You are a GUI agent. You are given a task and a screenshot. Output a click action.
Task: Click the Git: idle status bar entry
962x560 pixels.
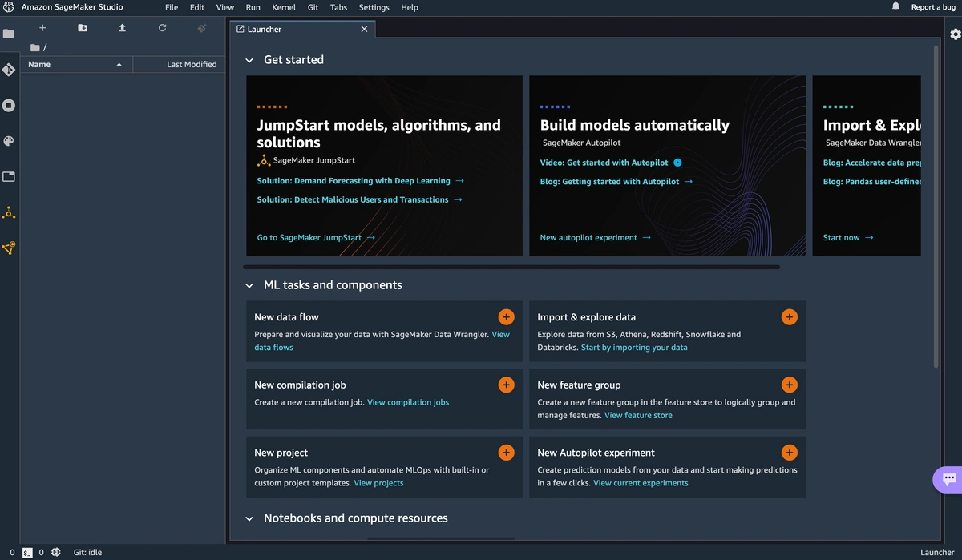click(87, 552)
